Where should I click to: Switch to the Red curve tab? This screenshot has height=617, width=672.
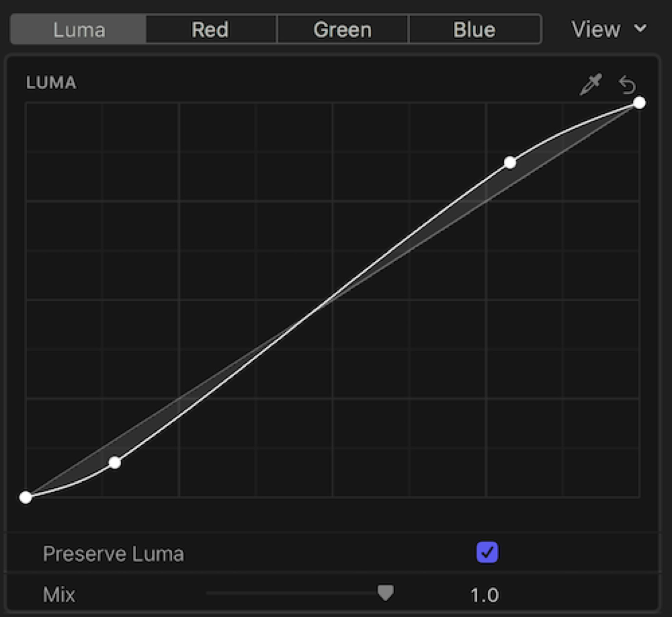tap(210, 29)
